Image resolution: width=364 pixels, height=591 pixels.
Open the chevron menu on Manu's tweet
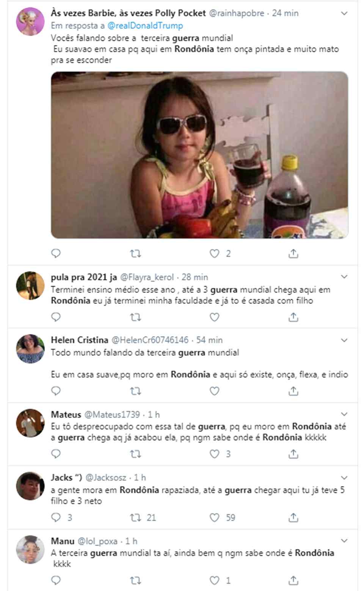[x=344, y=541]
